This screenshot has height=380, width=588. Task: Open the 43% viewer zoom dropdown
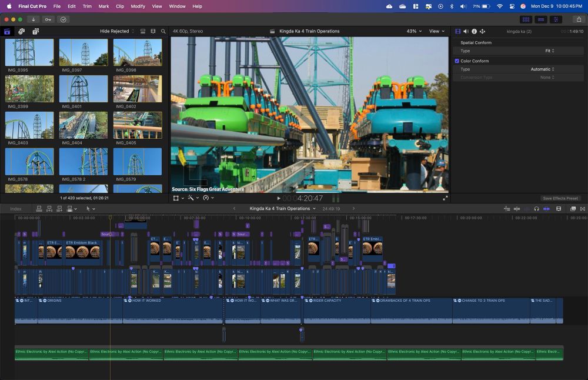tap(414, 32)
